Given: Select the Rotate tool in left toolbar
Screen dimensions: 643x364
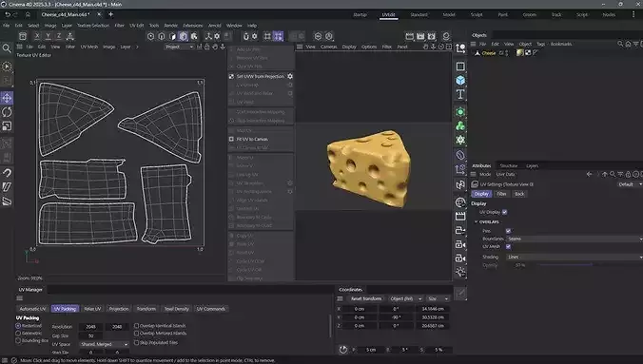Looking at the screenshot, I should [x=7, y=112].
